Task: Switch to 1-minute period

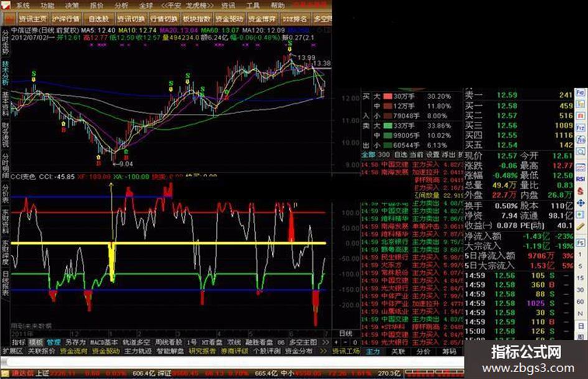Action: tap(581, 255)
